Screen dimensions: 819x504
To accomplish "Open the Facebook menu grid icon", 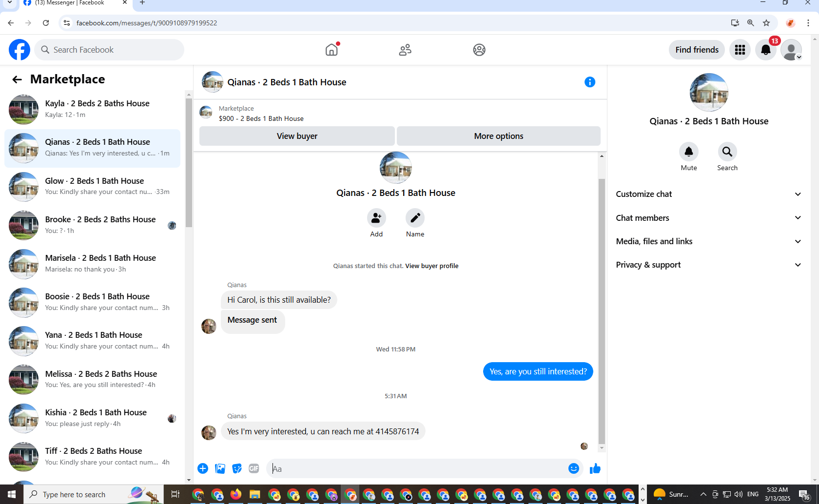I will (740, 50).
